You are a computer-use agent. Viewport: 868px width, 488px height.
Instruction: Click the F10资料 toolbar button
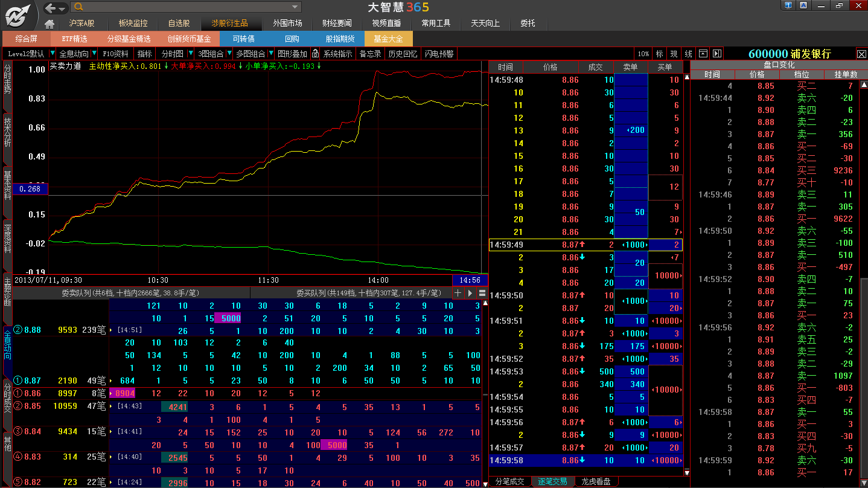115,54
